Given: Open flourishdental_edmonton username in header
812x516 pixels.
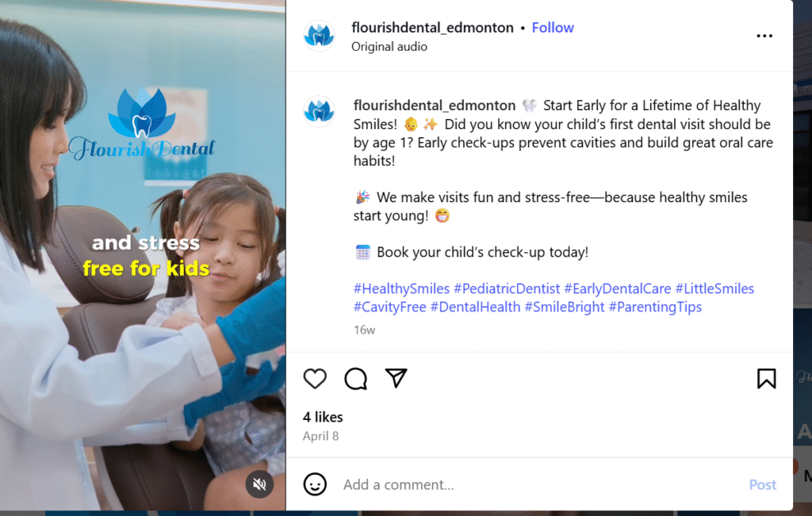Looking at the screenshot, I should pos(432,28).
